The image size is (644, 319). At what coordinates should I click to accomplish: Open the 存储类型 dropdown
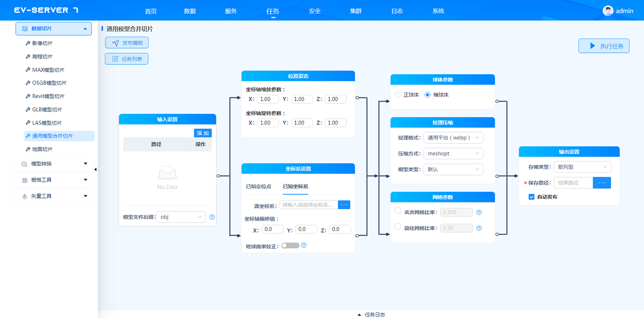582,167
